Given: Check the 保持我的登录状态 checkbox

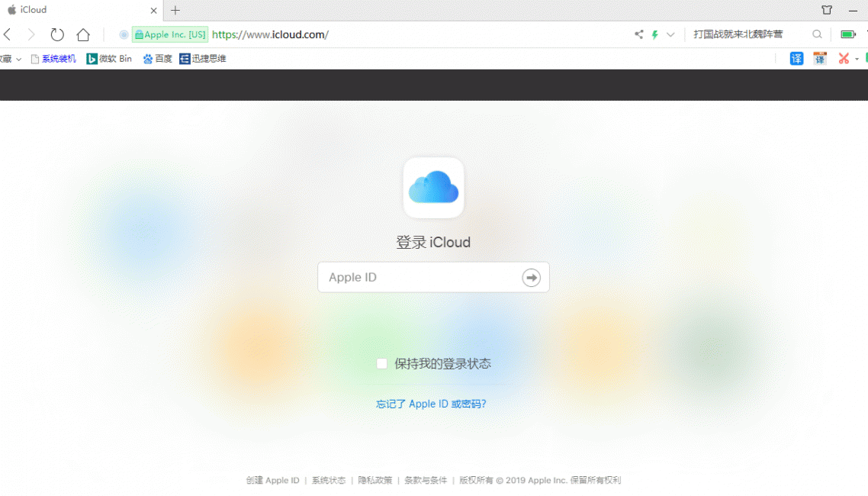Looking at the screenshot, I should [x=382, y=364].
